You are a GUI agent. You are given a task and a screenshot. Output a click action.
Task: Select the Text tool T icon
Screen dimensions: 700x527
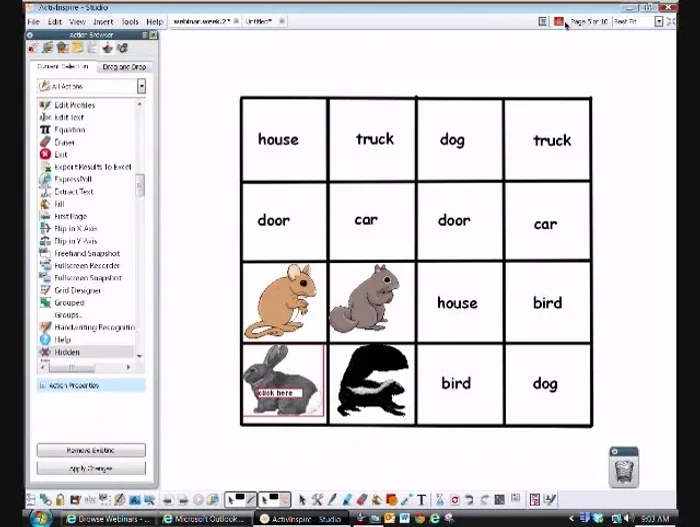(x=421, y=500)
